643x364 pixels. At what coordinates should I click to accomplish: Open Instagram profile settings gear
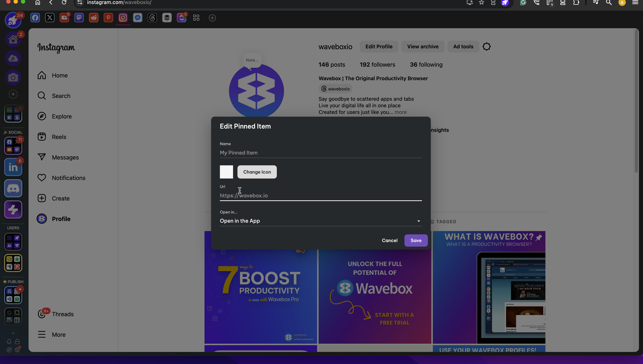click(487, 47)
